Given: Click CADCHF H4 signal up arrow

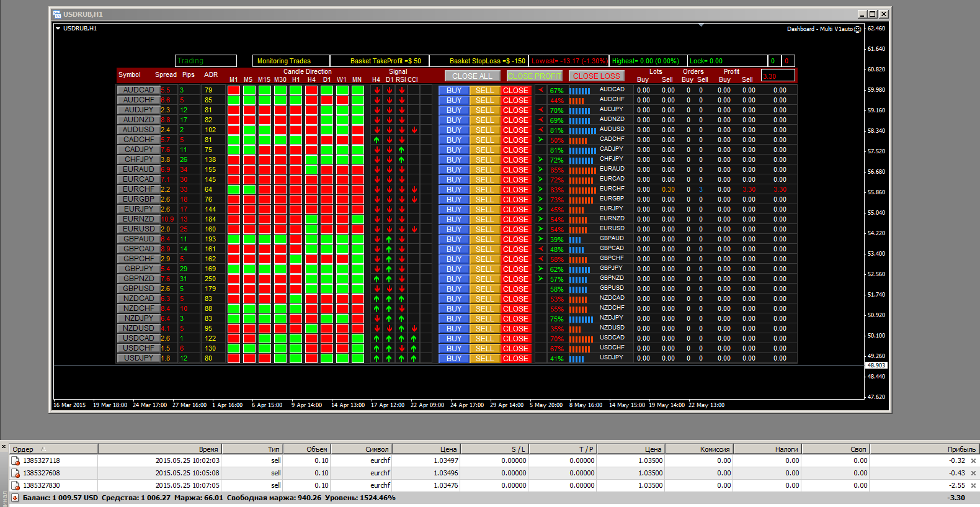Looking at the screenshot, I should (x=376, y=140).
